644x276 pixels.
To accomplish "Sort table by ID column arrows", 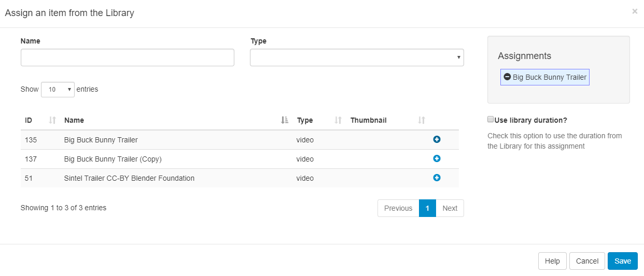I will [52, 120].
